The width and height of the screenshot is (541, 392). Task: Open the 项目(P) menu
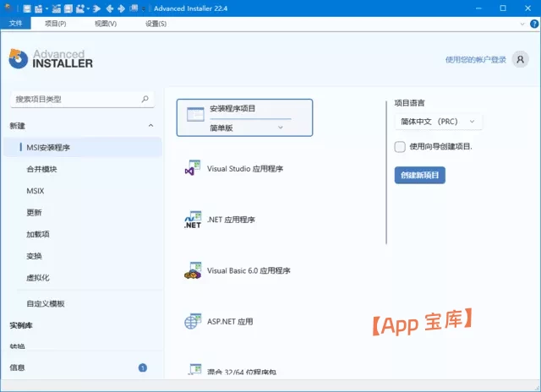click(x=56, y=24)
